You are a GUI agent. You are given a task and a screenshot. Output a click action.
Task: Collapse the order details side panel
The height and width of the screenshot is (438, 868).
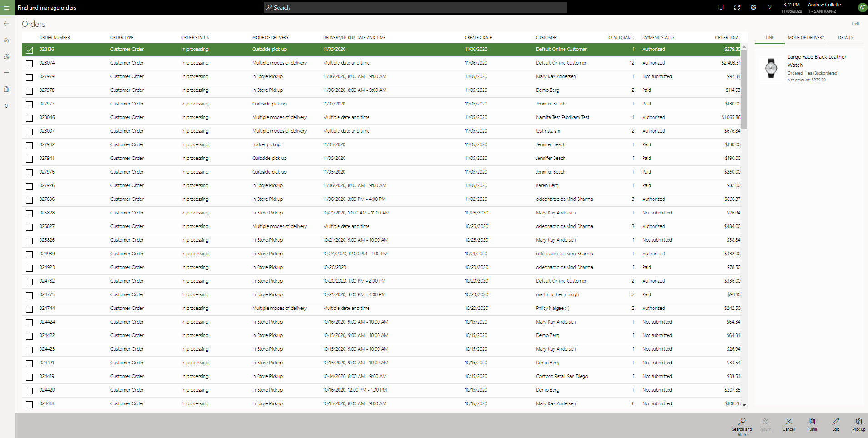856,24
